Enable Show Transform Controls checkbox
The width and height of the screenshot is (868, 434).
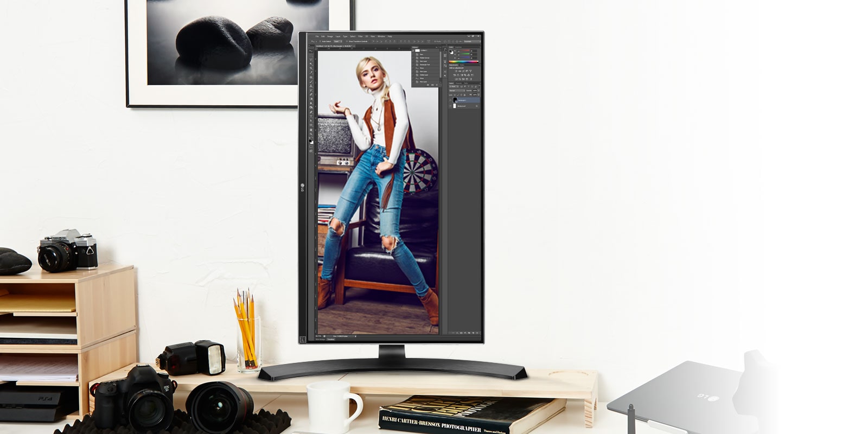[x=347, y=41]
